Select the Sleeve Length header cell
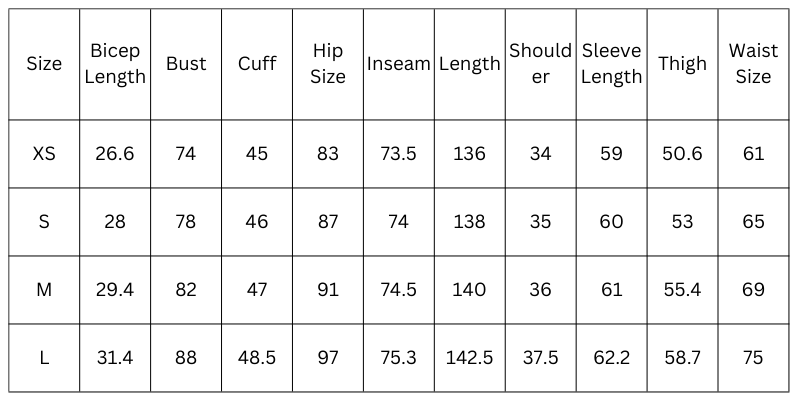 click(611, 64)
